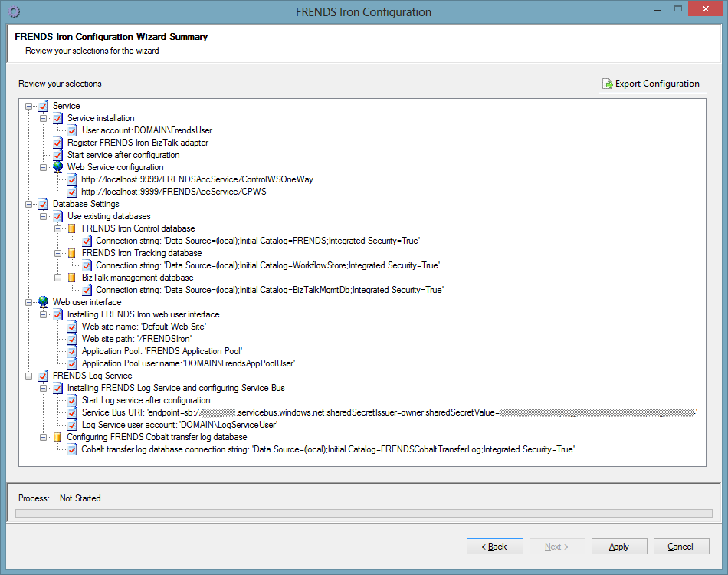Select the 'Application Pool: FRENDS Application Pool' row
Screen dimensions: 728x575
coord(162,351)
